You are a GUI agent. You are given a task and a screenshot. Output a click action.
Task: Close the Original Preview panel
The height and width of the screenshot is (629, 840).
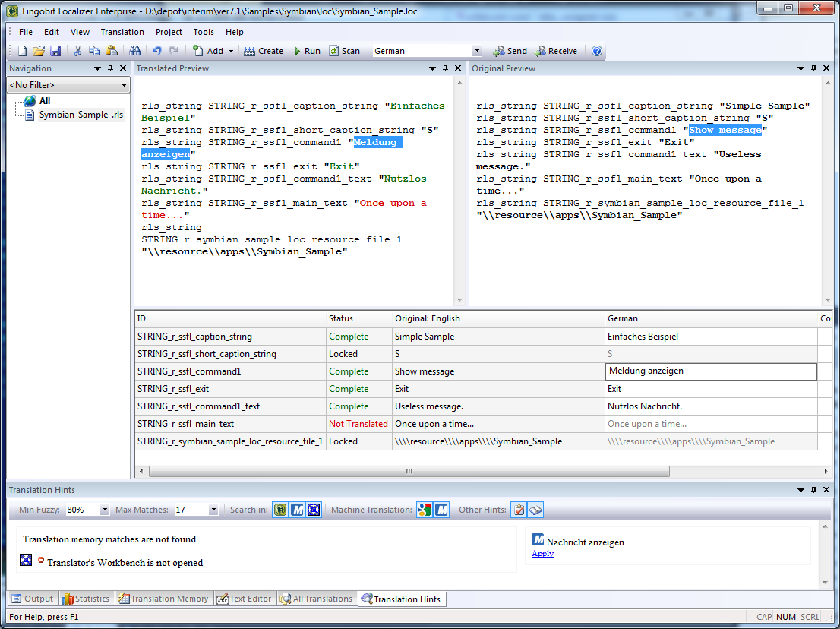tap(826, 68)
